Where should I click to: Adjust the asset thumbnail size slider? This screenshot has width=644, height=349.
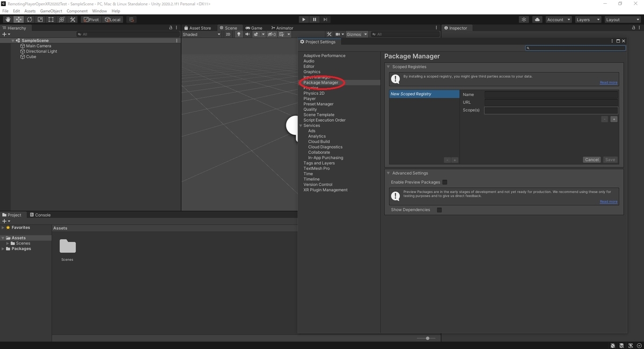click(427, 338)
